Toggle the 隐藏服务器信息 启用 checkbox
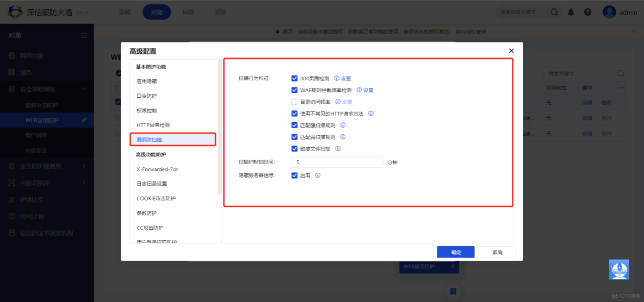The image size is (644, 302). (x=294, y=175)
